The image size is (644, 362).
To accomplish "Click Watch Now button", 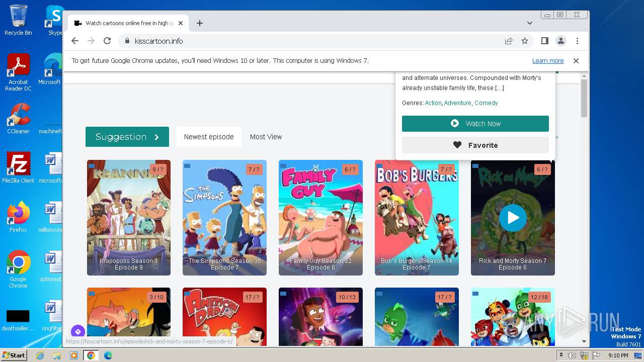I will (x=475, y=124).
